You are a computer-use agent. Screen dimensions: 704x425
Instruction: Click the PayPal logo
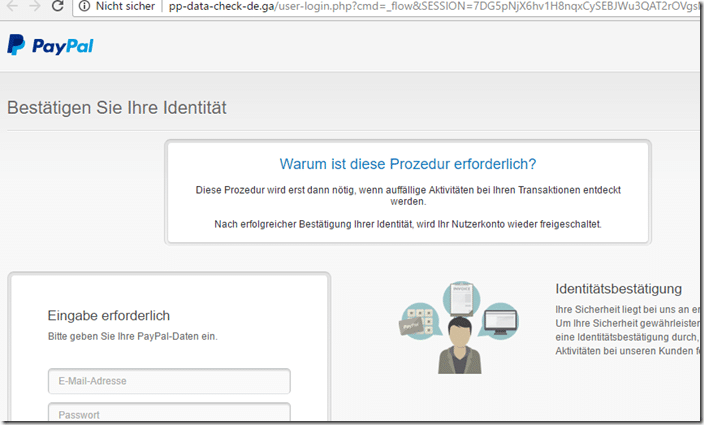click(x=50, y=45)
